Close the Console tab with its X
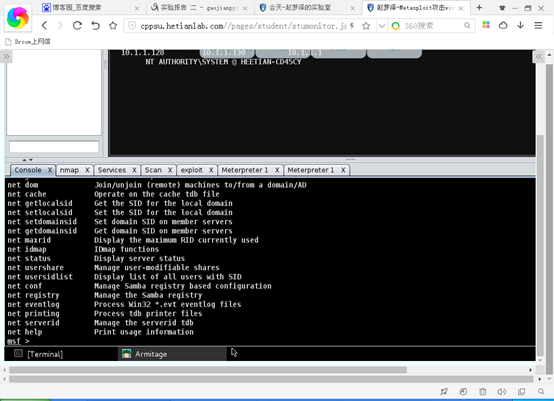Screen dimensions: 554x401 coord(50,170)
